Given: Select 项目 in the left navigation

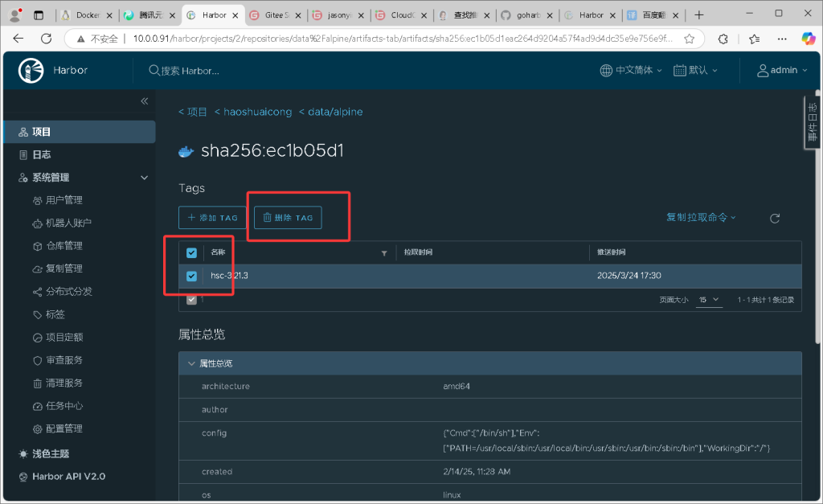Looking at the screenshot, I should (x=41, y=132).
